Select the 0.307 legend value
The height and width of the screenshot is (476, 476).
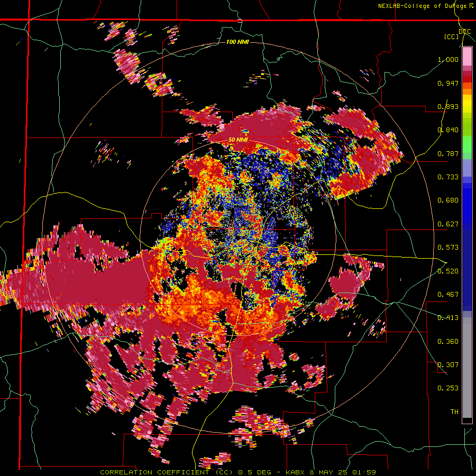point(448,364)
